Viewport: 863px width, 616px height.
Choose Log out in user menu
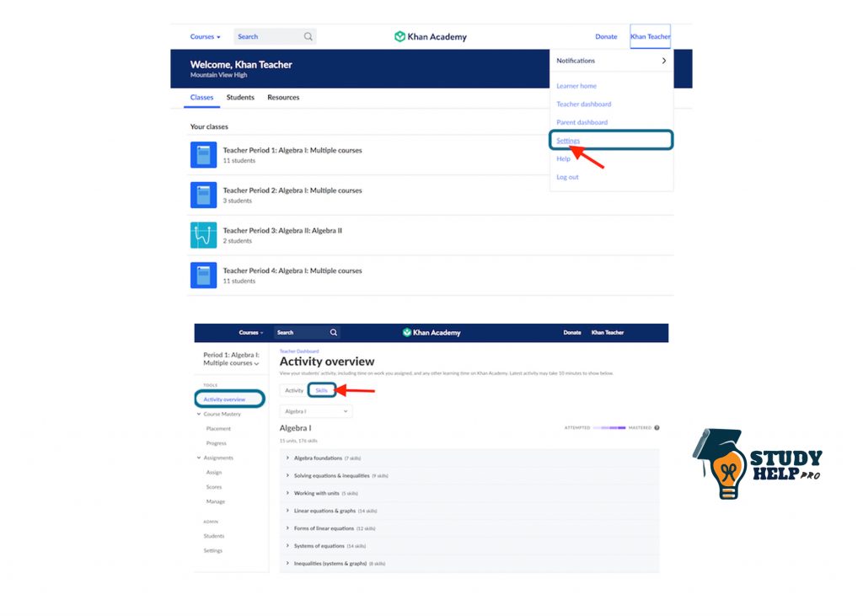pos(567,177)
